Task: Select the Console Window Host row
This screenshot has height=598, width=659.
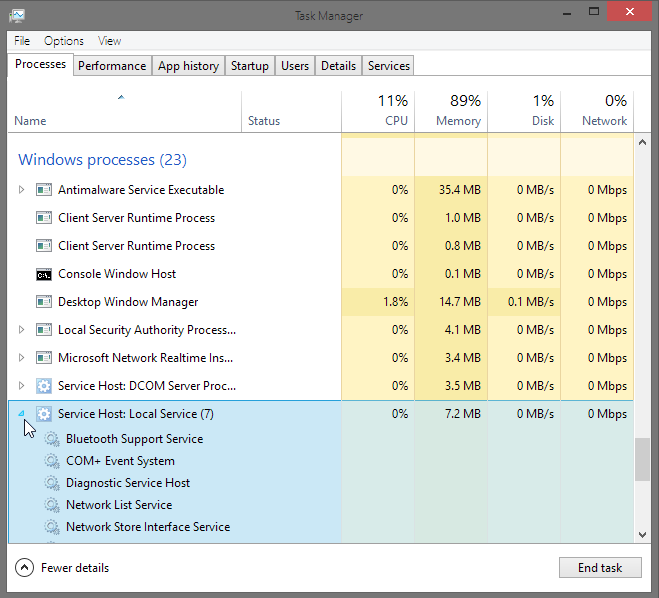Action: 321,274
